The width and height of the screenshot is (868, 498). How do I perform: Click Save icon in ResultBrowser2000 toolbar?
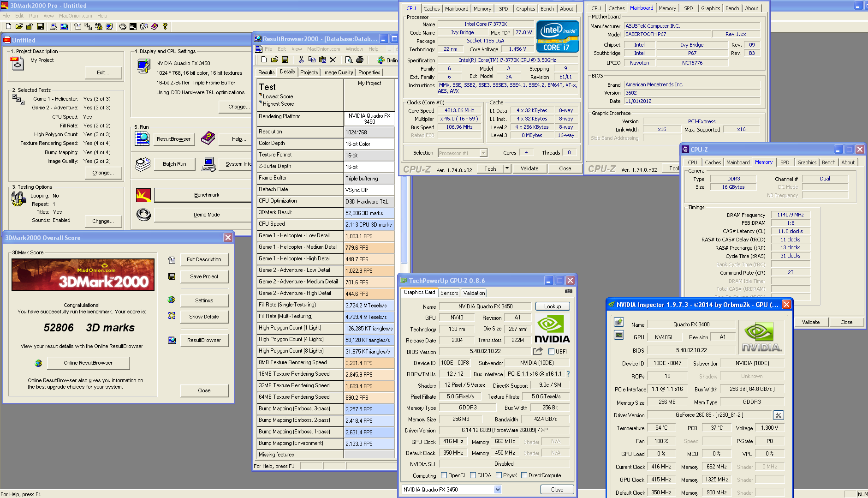pyautogui.click(x=285, y=60)
